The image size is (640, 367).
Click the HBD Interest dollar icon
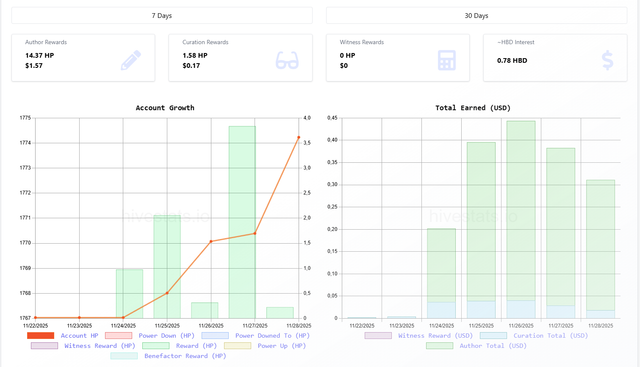(607, 60)
